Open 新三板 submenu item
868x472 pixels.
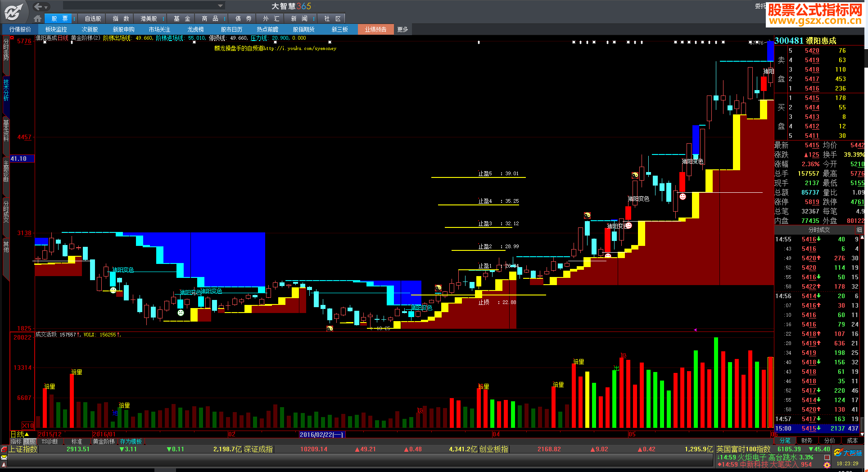pos(340,29)
